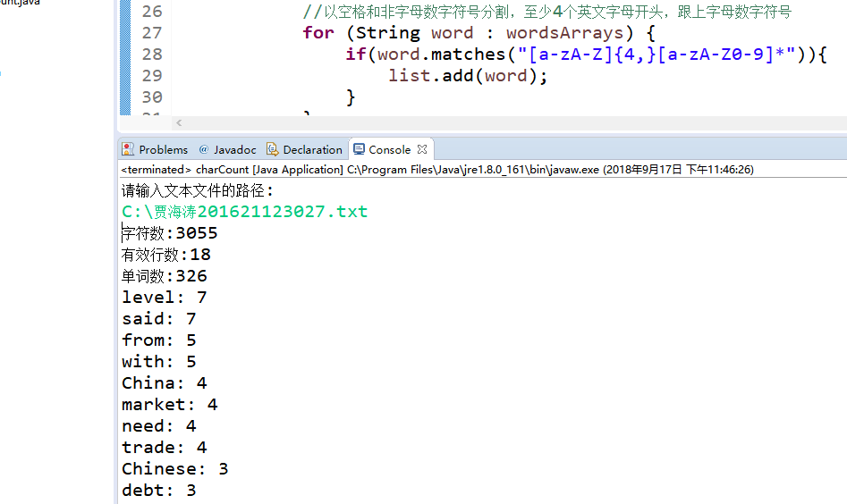Click line number 29 in the editor
Image resolution: width=847 pixels, height=504 pixels.
pos(152,76)
